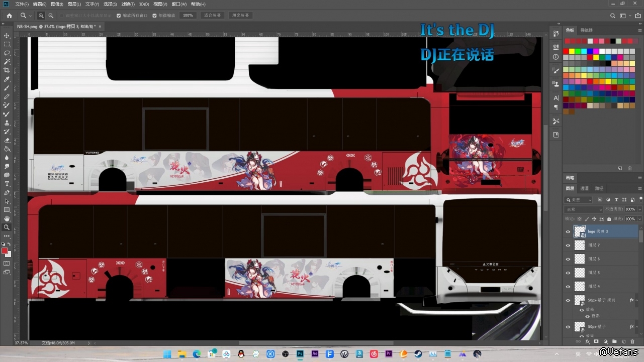
Task: Pick the Crop tool
Action: (7, 70)
